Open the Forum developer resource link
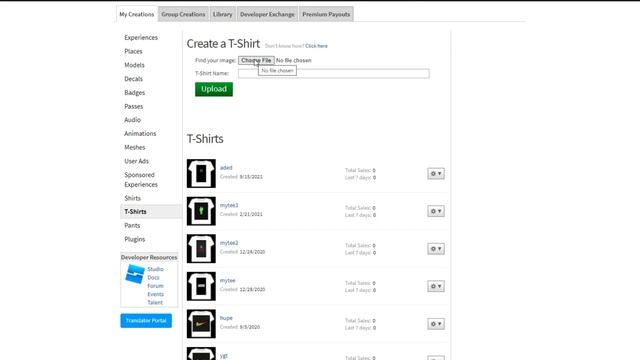The image size is (640, 360). coord(156,286)
